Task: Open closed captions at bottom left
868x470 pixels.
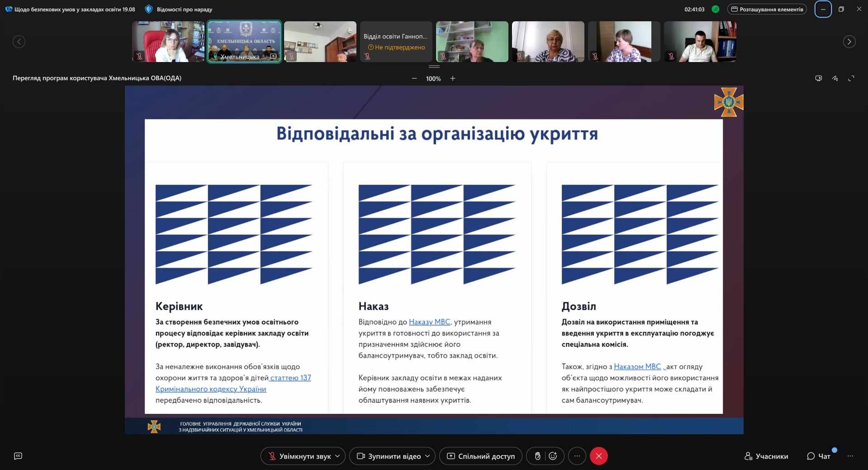Action: [x=18, y=456]
